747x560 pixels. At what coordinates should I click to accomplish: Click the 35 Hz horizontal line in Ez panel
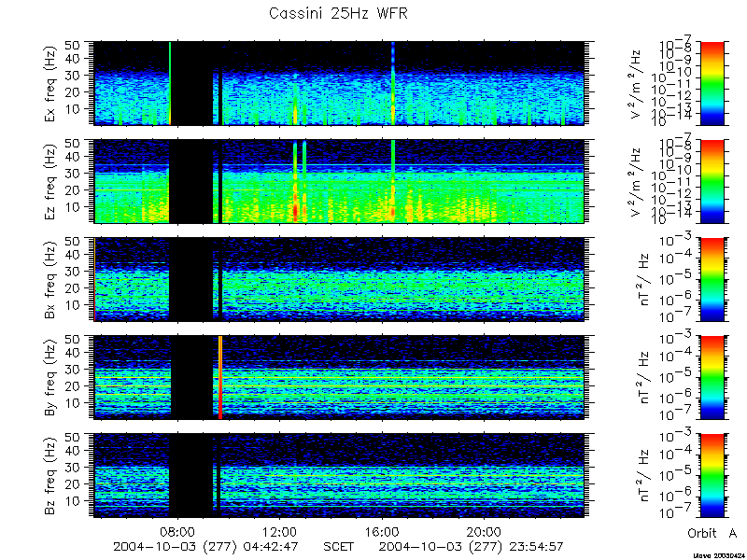coord(339,165)
